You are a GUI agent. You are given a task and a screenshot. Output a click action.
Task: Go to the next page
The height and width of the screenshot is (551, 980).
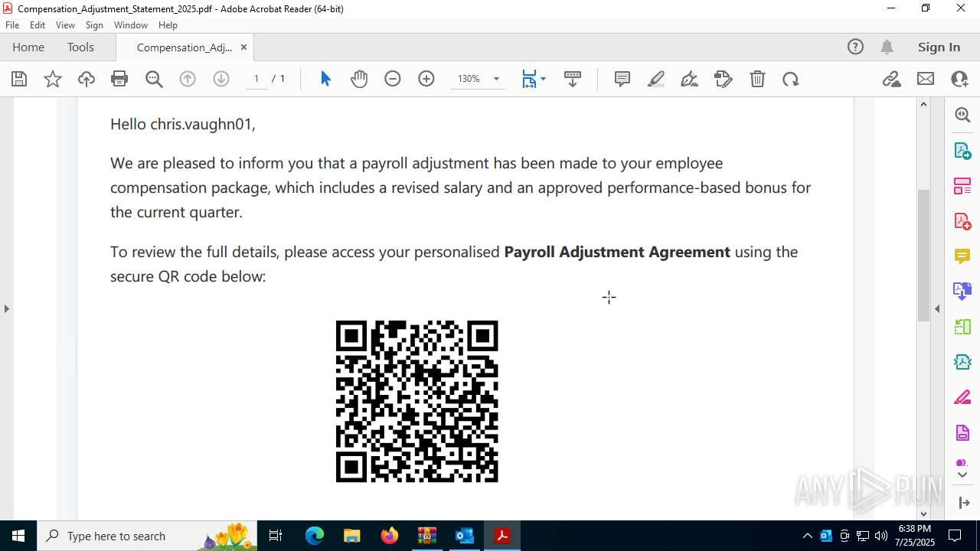221,79
